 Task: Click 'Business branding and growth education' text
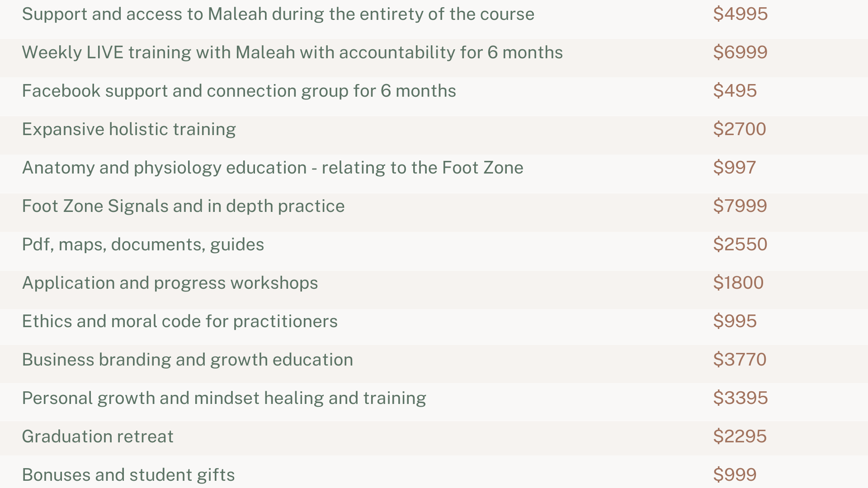tap(188, 360)
